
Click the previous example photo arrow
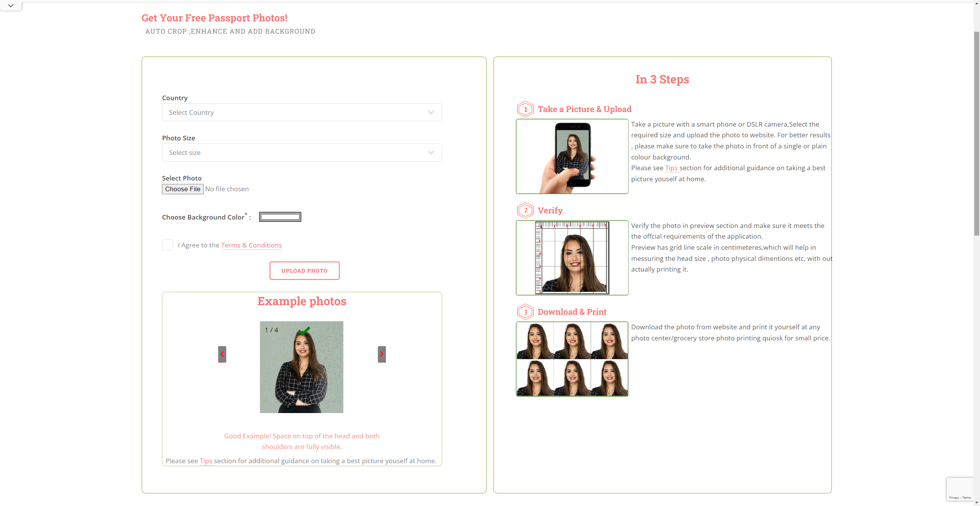click(x=223, y=354)
